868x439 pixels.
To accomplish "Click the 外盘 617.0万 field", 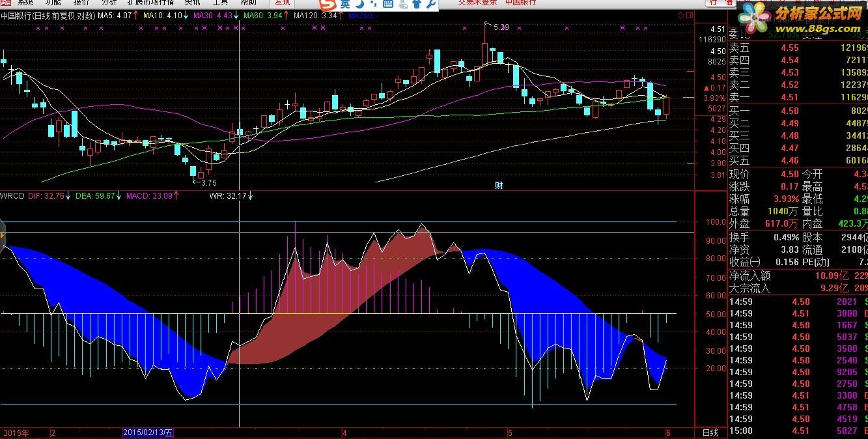I will click(763, 223).
